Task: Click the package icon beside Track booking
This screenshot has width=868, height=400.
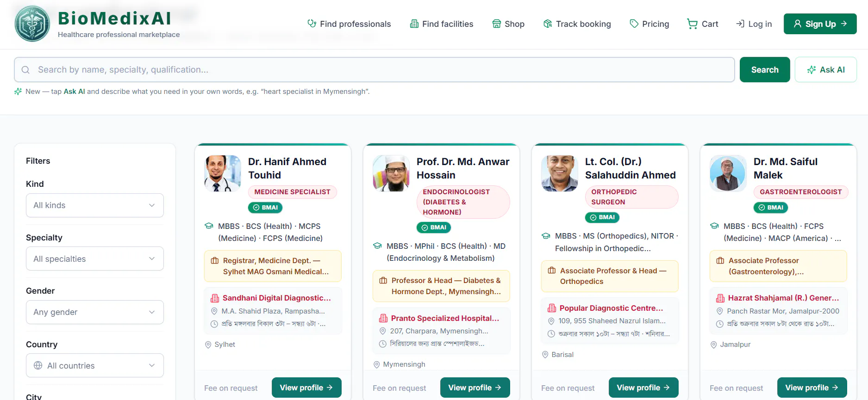Action: [548, 24]
